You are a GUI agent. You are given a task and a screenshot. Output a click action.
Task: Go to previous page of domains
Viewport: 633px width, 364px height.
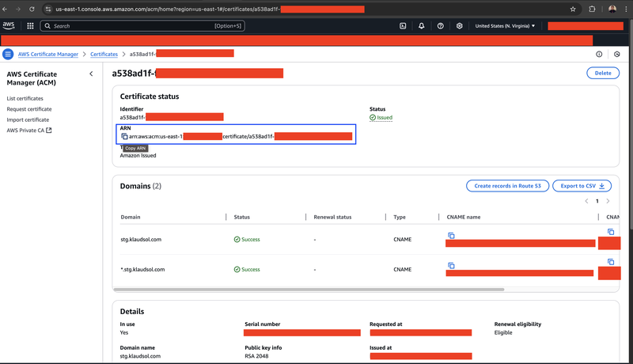586,201
